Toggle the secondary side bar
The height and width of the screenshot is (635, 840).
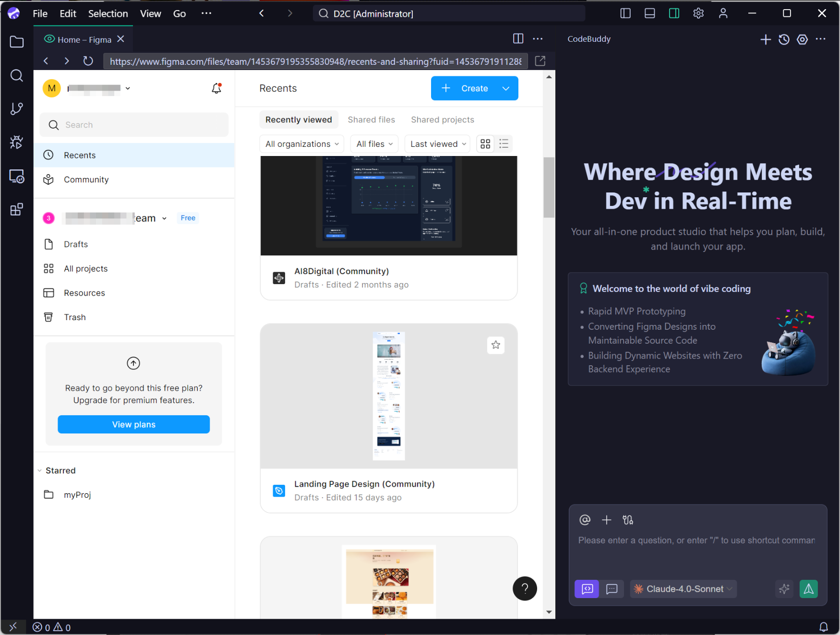click(674, 13)
